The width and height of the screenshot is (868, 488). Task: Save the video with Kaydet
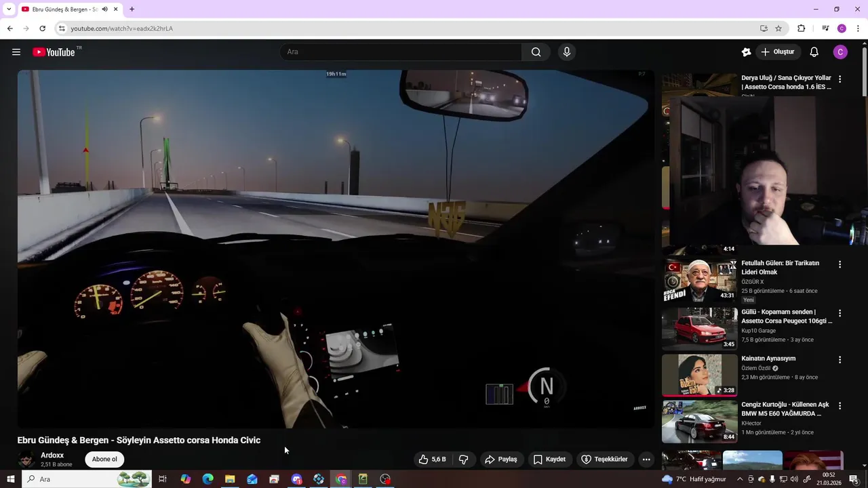tap(550, 460)
